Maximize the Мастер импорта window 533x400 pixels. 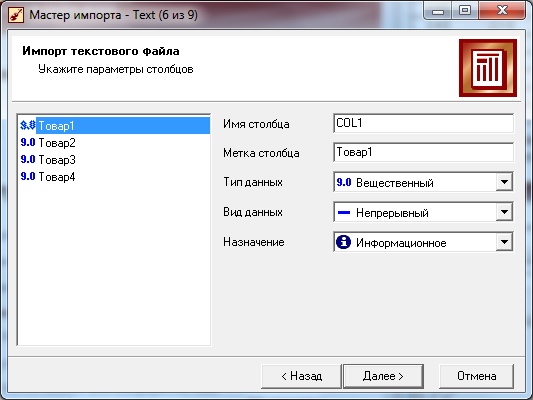click(465, 11)
